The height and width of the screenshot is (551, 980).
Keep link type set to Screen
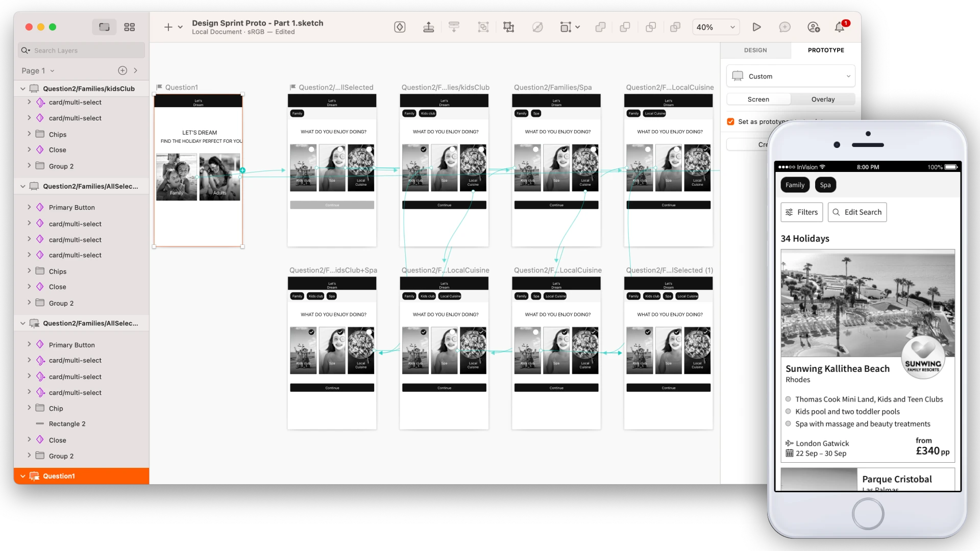[x=758, y=99]
